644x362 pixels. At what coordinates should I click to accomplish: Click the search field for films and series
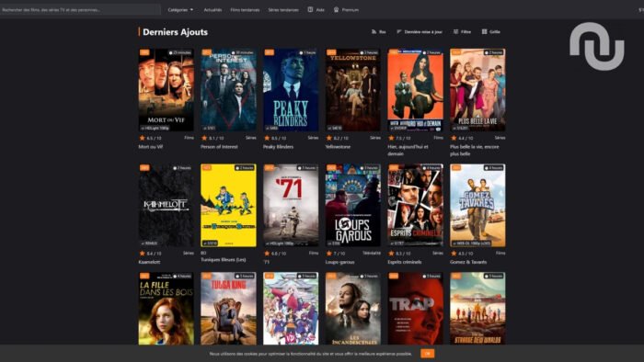(80, 9)
